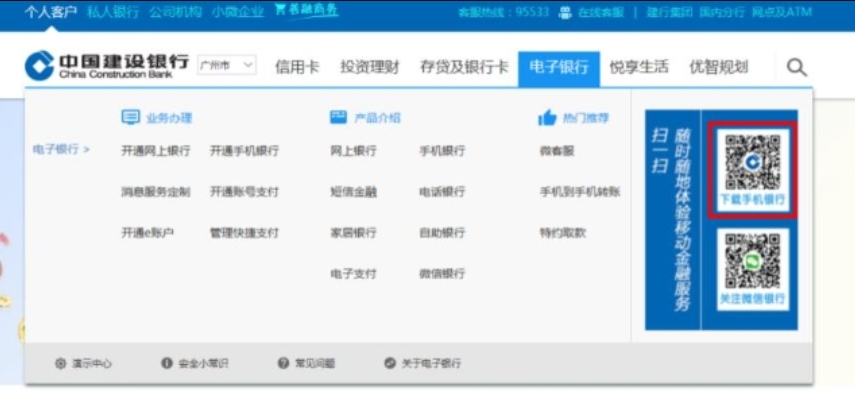Click the 开通账号支付 link
This screenshot has height=397, width=855.
(x=244, y=192)
